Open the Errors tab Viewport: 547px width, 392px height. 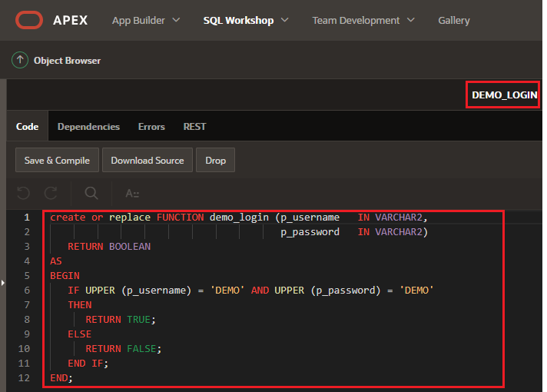(151, 126)
